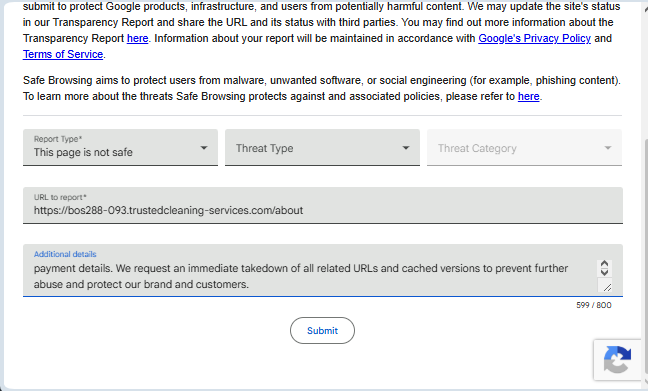Submit the Safe Browsing report
This screenshot has height=391, width=648.
322,331
